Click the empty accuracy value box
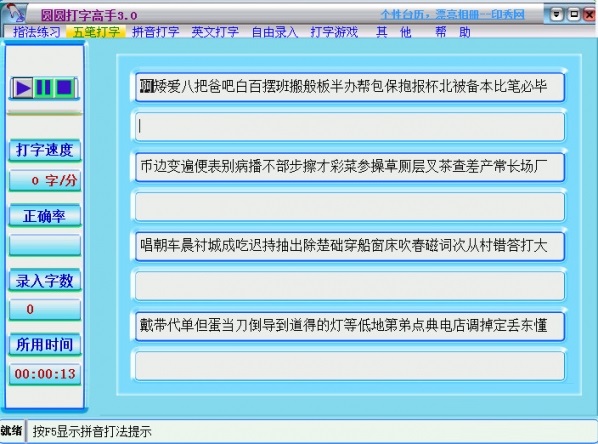The image size is (598, 444). 45,245
